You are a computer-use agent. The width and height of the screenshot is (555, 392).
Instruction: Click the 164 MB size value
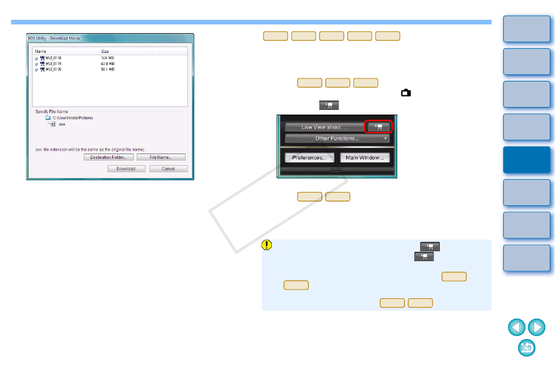pos(108,58)
